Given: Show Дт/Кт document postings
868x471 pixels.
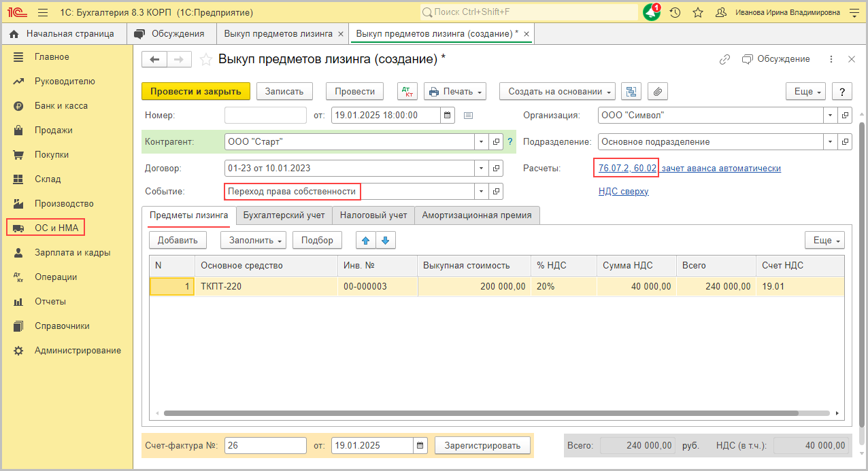Looking at the screenshot, I should pyautogui.click(x=407, y=91).
